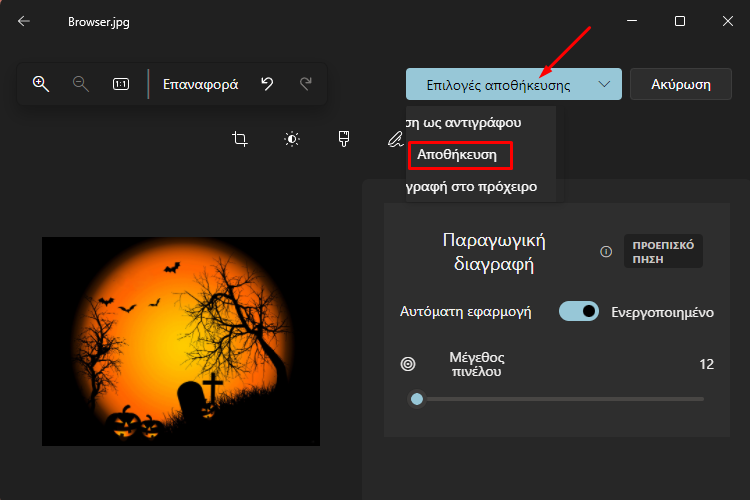This screenshot has height=500, width=750.
Task: Maximize the photo editor window
Action: coord(680,21)
